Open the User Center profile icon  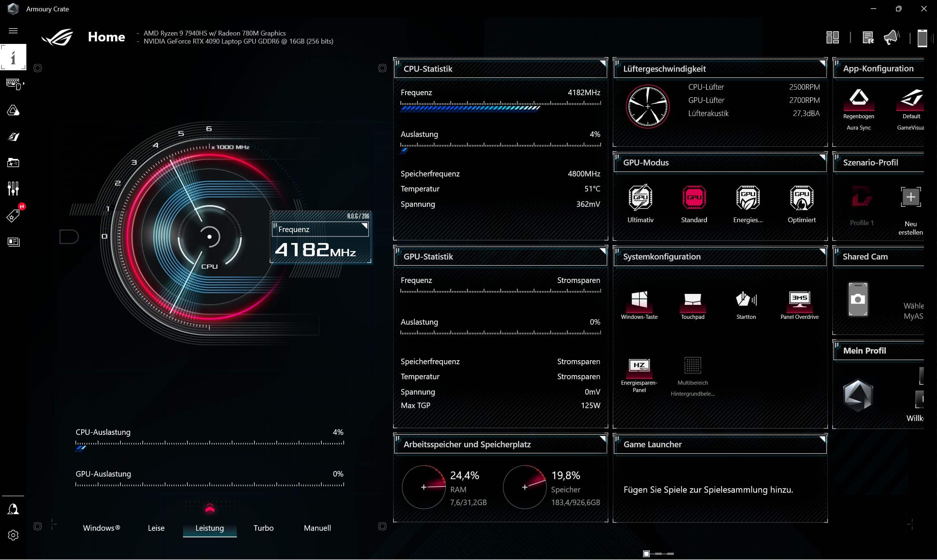click(13, 509)
